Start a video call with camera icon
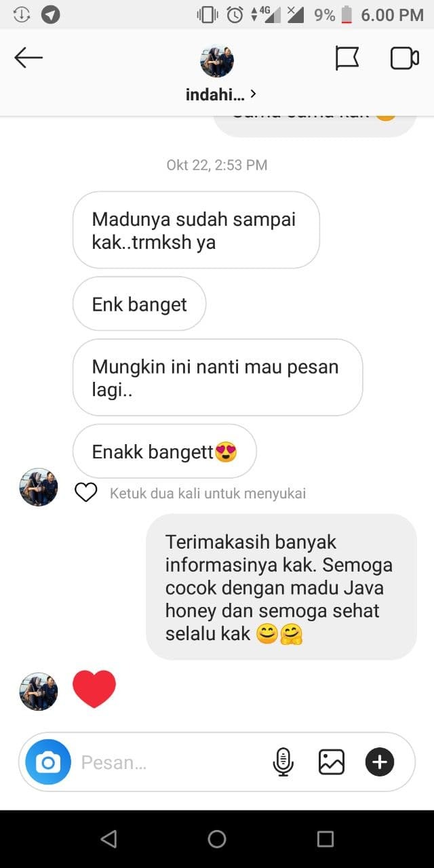 pyautogui.click(x=405, y=58)
